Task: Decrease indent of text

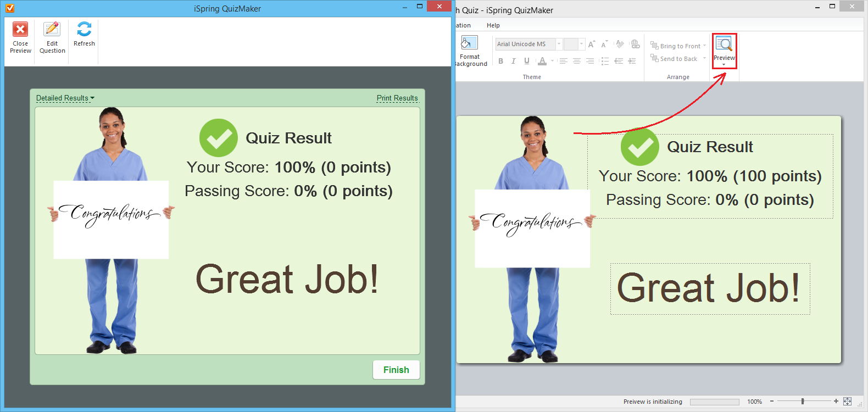Action: [619, 61]
